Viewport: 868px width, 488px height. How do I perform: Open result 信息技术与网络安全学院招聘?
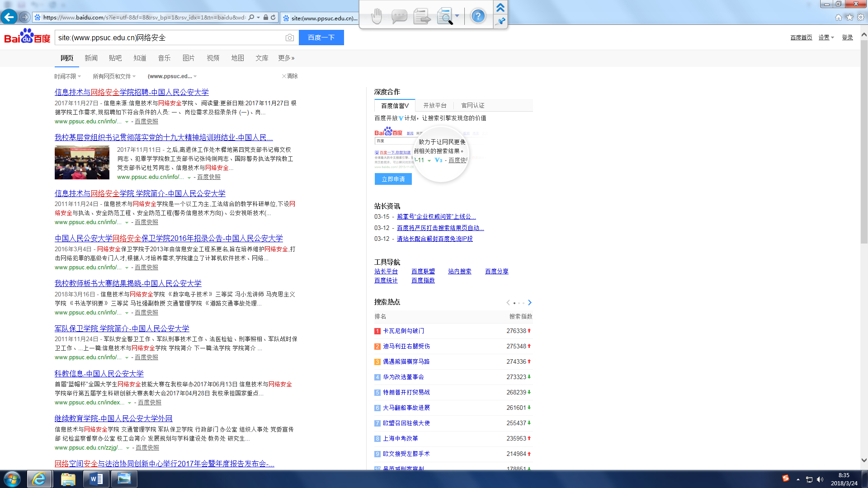tap(132, 92)
